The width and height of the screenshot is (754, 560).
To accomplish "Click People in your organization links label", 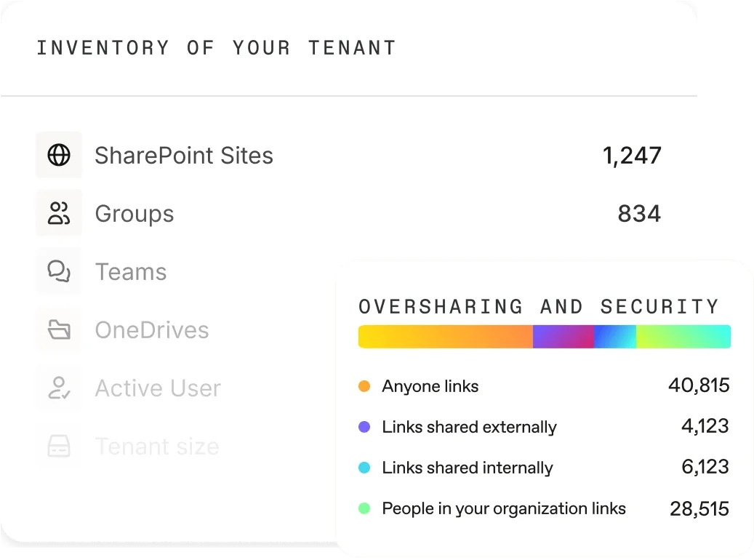I will pos(504,508).
